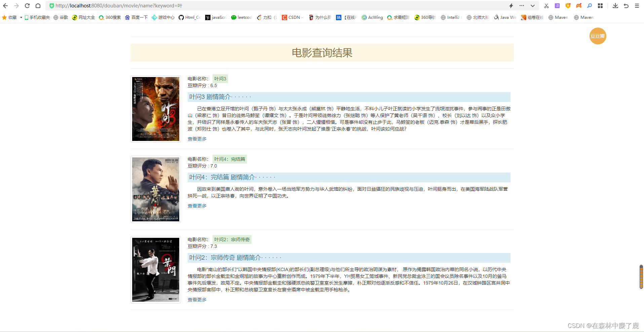Open the red game controller extension
The image size is (644, 332).
click(579, 6)
